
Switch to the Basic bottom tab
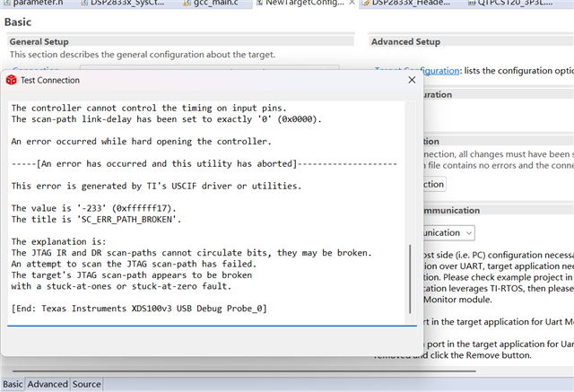click(x=13, y=384)
